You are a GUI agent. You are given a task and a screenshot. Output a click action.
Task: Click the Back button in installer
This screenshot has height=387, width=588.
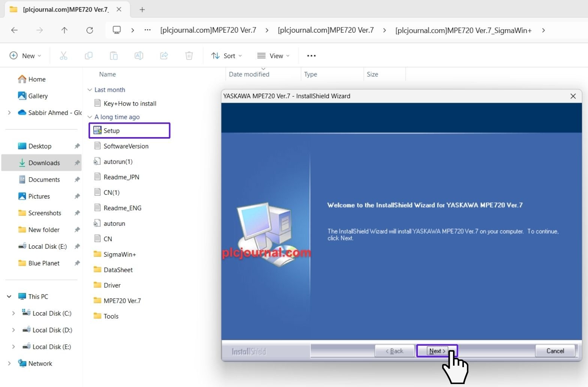coord(394,351)
